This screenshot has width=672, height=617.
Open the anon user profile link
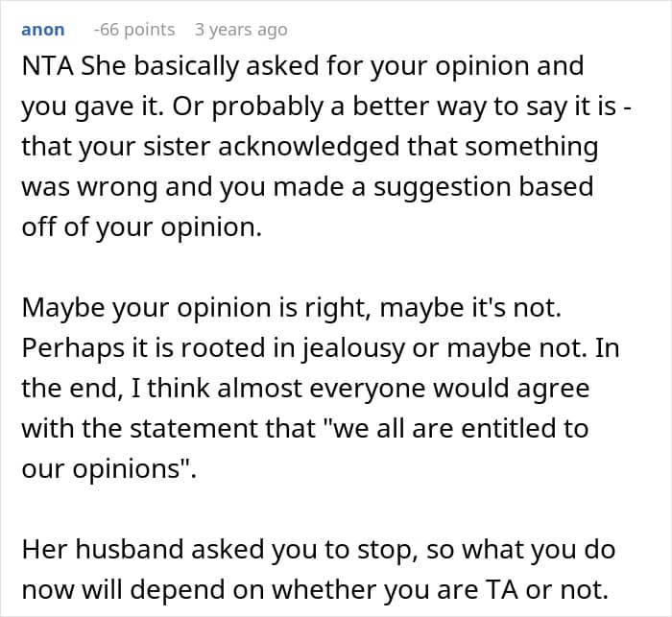(42, 30)
